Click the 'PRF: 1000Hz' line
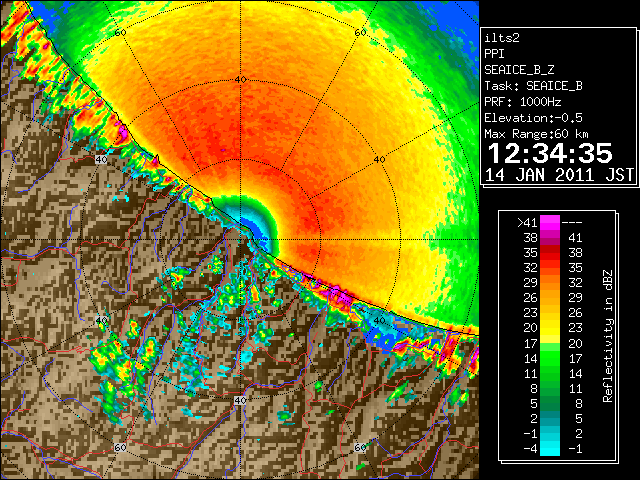Viewport: 640px width, 480px height. pyautogui.click(x=523, y=102)
